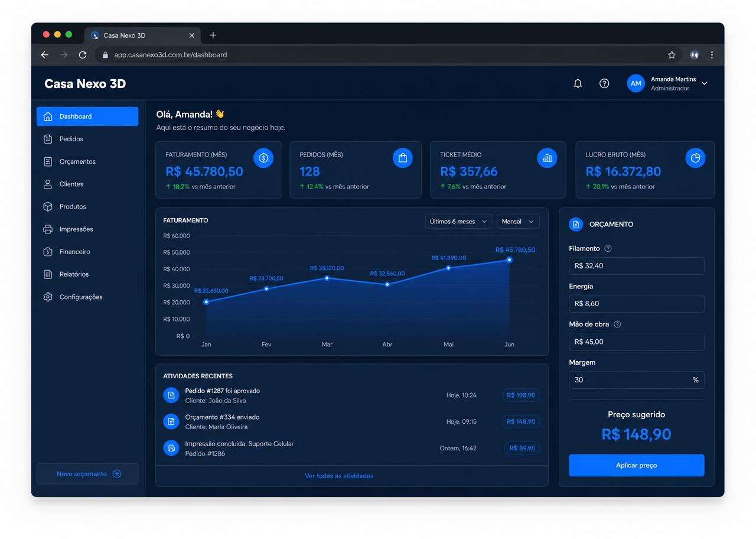Screen dimensions: 756x539
Task: Click the Pedidos shopping bag icon
Action: click(x=403, y=158)
